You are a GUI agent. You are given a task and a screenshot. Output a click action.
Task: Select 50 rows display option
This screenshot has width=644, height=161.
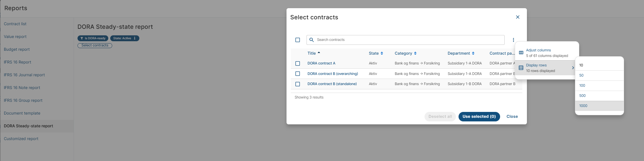(x=581, y=75)
